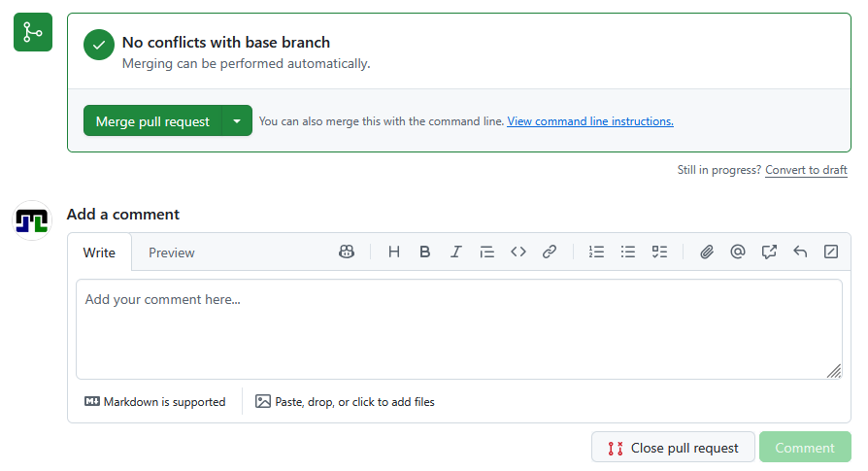Switch to the Write tab
Viewport: 868px width, 471px height.
coord(99,252)
